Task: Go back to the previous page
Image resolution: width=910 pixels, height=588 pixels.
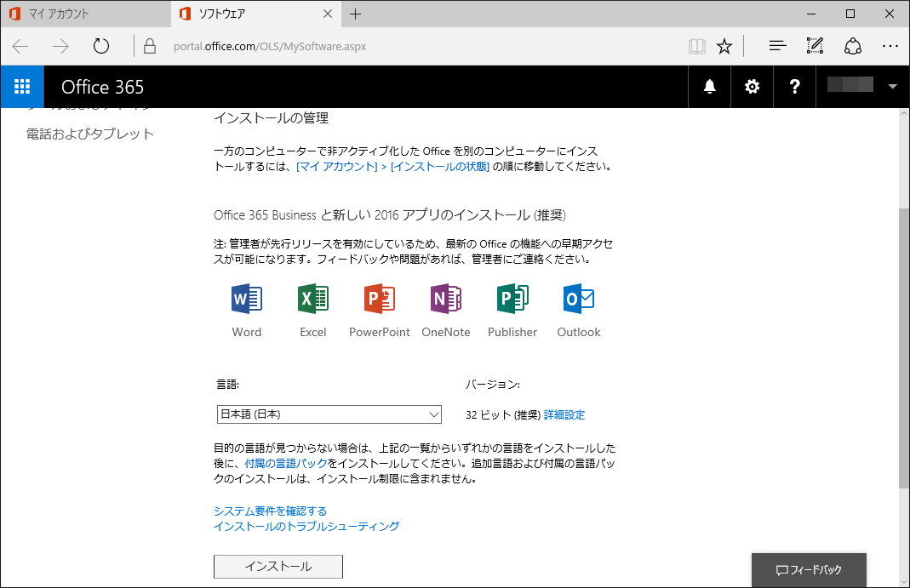Action: pyautogui.click(x=20, y=47)
